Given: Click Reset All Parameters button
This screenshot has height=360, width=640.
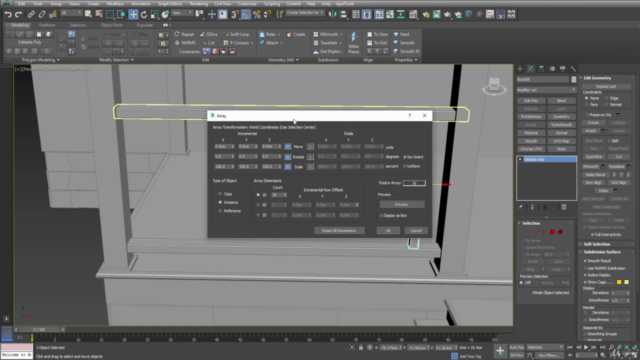Looking at the screenshot, I should pos(339,231).
